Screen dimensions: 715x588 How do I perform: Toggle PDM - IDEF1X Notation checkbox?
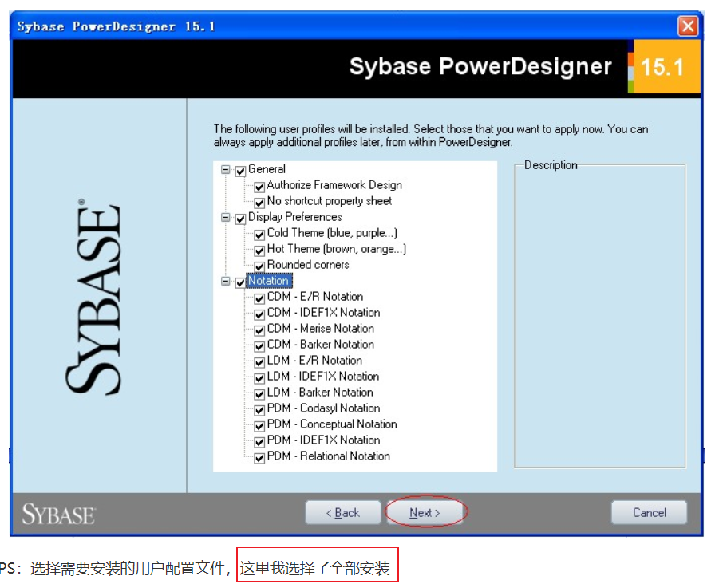(x=259, y=442)
